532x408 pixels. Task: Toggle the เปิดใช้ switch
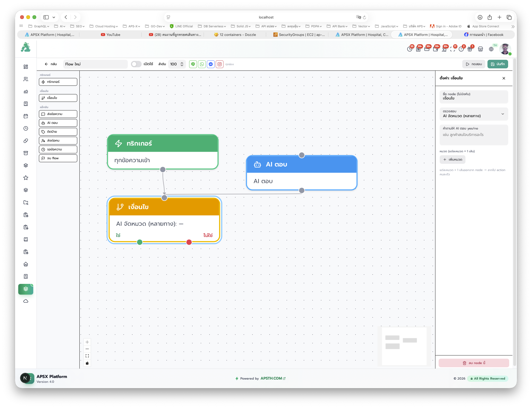(136, 64)
